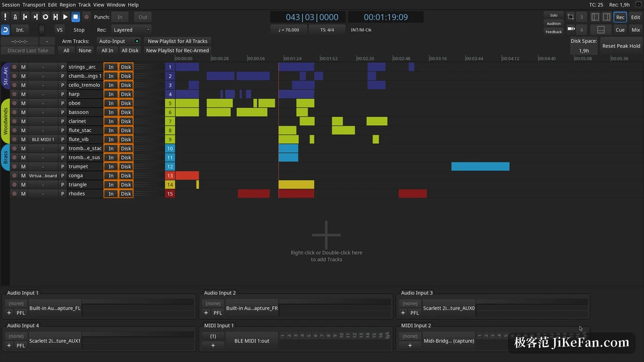This screenshot has height=362, width=644.
Task: Add connection with plus on Audio Input 1
Action: (9, 313)
